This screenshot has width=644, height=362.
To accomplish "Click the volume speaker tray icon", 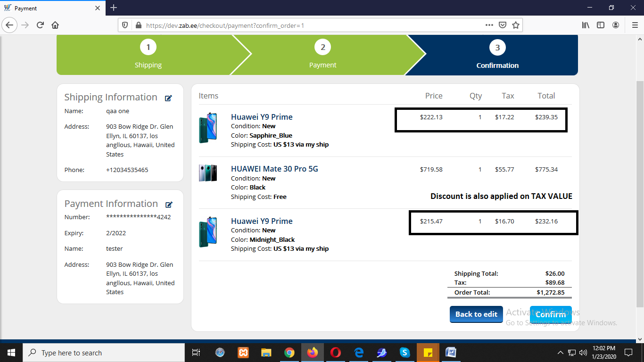I will [583, 353].
